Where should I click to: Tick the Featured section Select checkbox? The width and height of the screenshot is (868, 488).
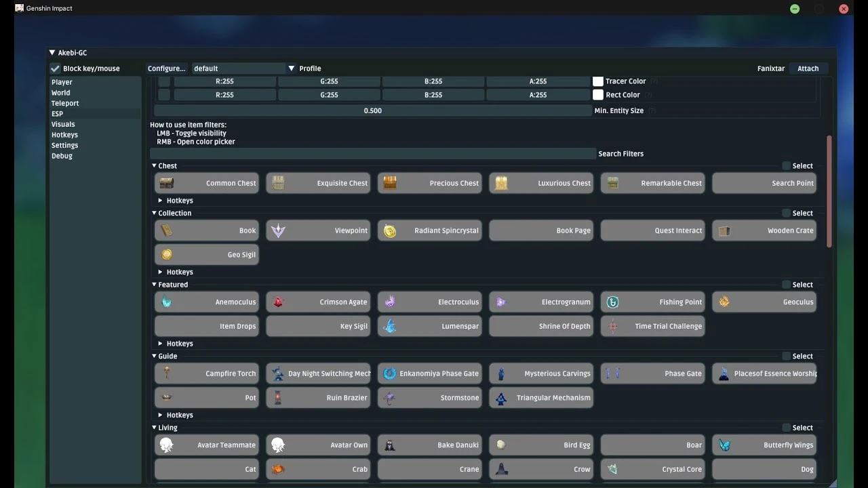coord(786,285)
